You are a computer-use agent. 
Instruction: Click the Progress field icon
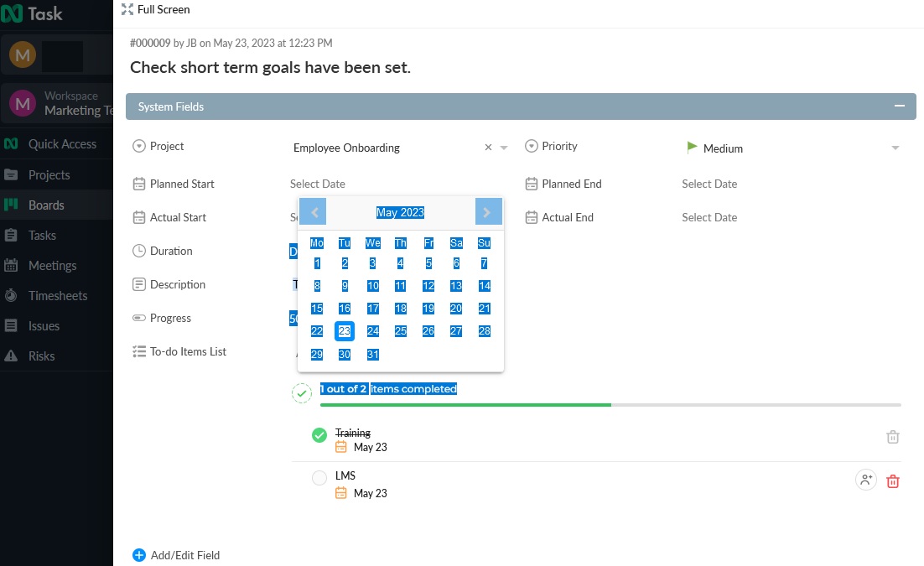point(139,318)
